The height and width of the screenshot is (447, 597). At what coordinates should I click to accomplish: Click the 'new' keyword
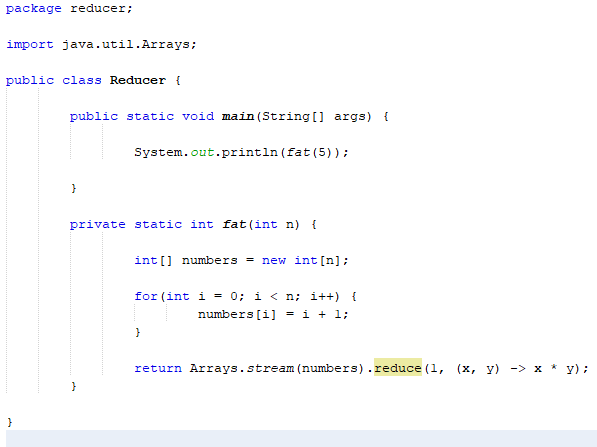[x=274, y=260]
